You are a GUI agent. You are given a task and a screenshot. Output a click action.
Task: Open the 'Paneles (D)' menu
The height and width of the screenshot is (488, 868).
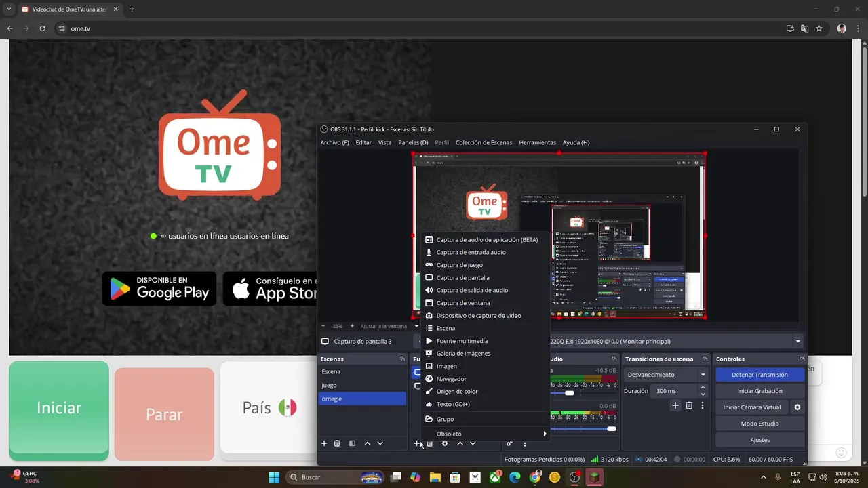coord(413,142)
